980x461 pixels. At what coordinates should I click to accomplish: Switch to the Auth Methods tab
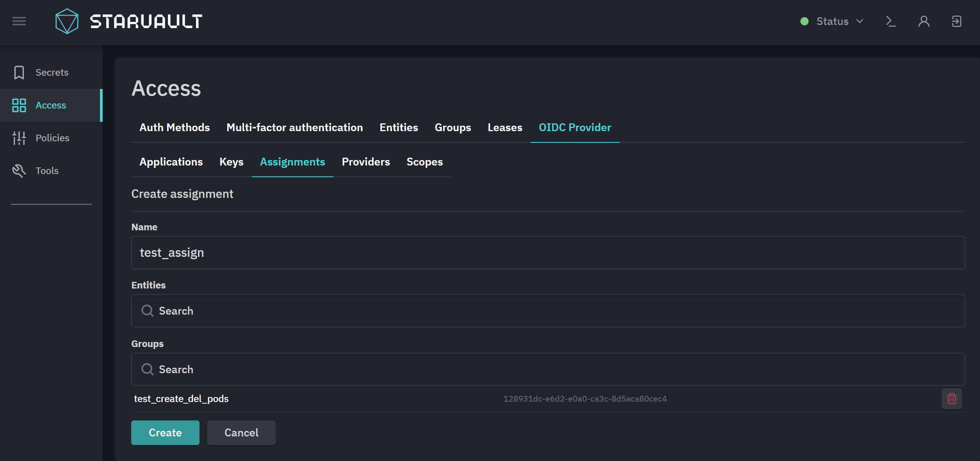click(x=175, y=128)
